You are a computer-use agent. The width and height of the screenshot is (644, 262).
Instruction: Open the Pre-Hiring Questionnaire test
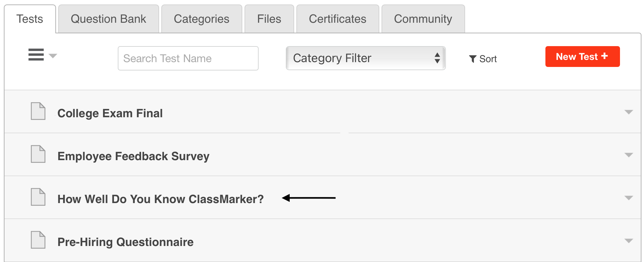(x=125, y=242)
